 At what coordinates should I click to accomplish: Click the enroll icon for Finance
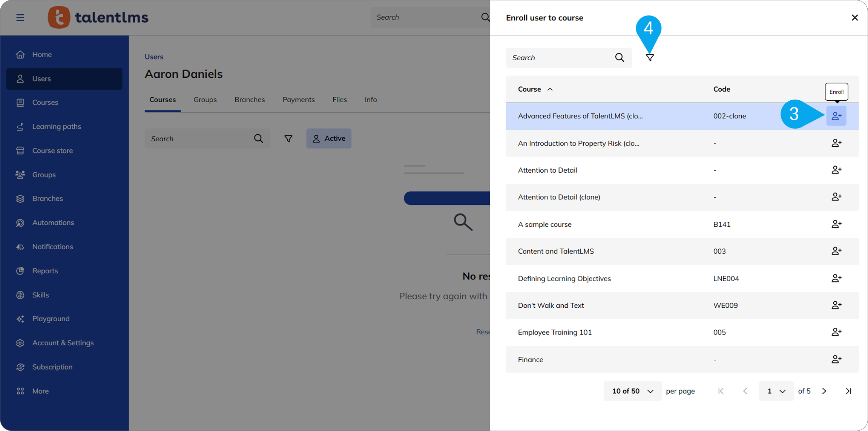point(836,359)
